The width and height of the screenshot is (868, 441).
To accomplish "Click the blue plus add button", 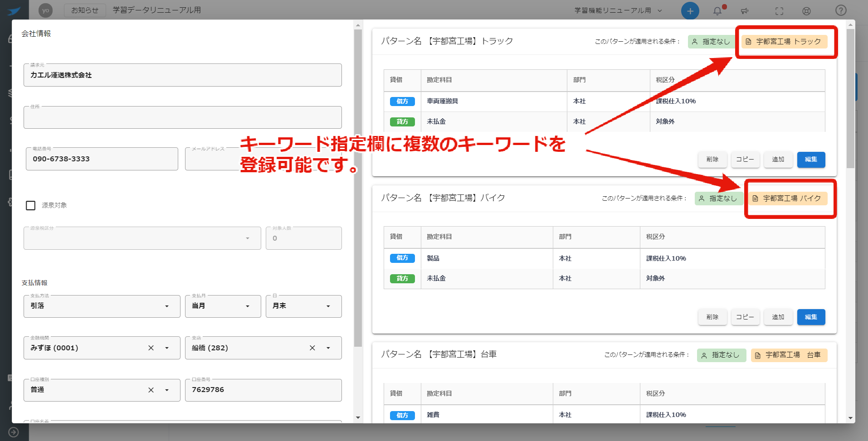I will [690, 10].
